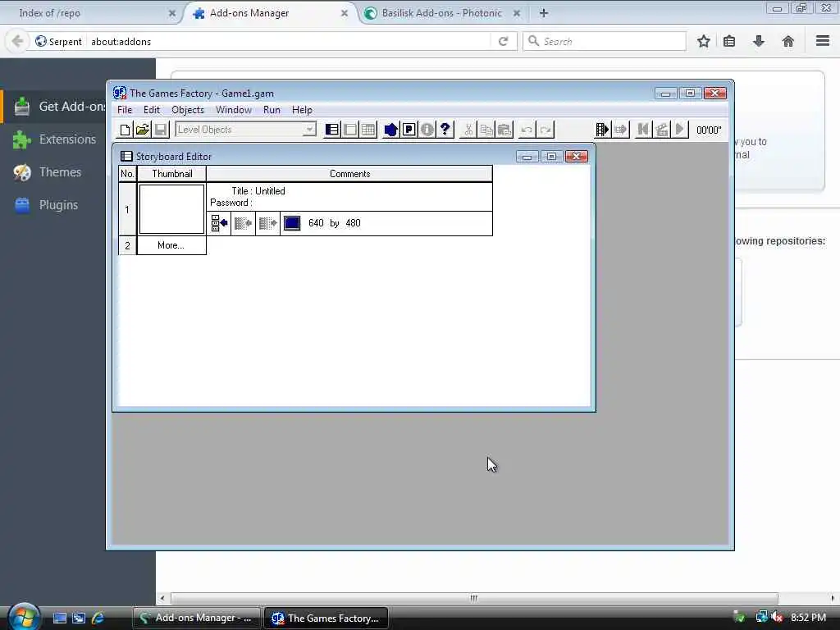Open the Downloads arrow icon
Image resolution: width=840 pixels, height=630 pixels.
pyautogui.click(x=759, y=41)
